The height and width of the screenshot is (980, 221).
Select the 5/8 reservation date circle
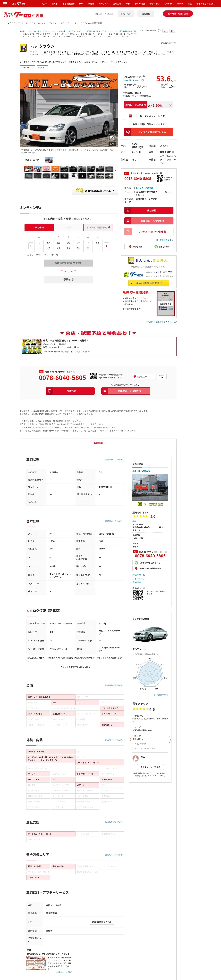(x=88, y=248)
